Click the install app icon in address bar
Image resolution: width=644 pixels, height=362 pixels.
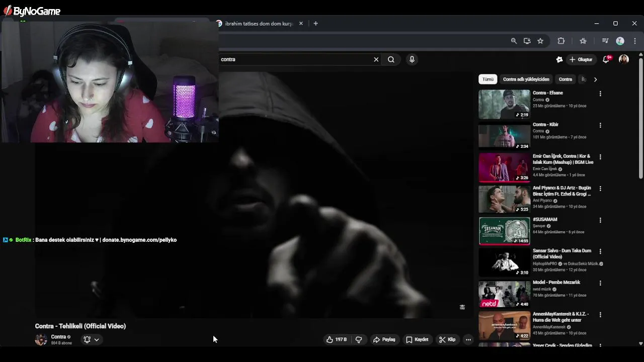coord(527,41)
